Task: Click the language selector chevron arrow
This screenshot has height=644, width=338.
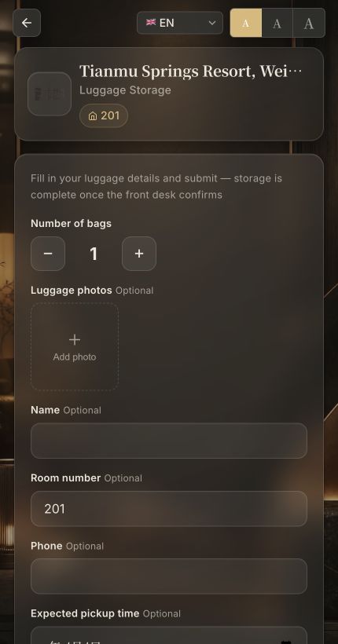Action: click(212, 23)
